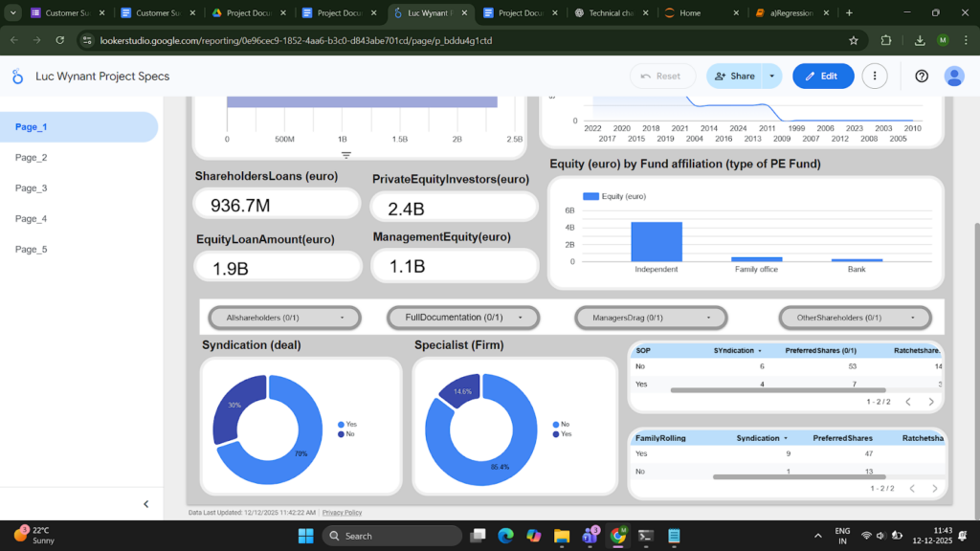Collapse the page navigation sidebar arrow
Screen dimensions: 980x551
pyautogui.click(x=146, y=504)
